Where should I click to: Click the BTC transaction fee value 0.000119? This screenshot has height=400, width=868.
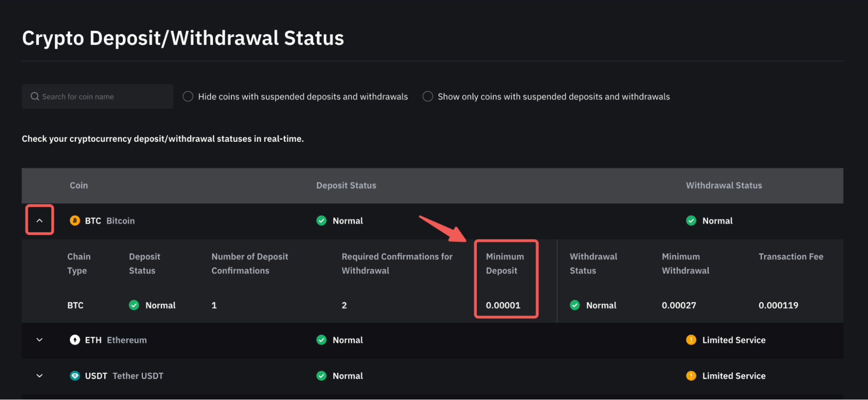click(x=778, y=305)
